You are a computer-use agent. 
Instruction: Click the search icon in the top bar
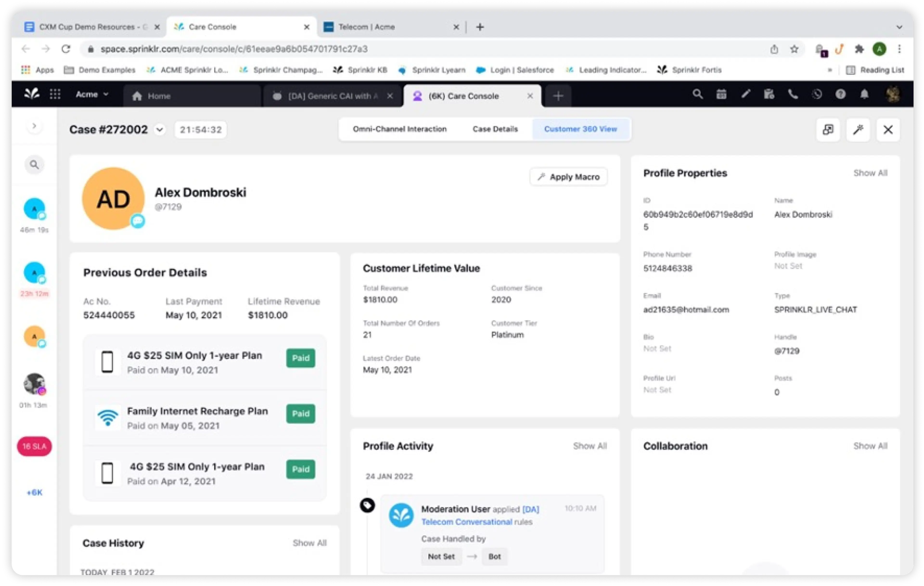pos(698,94)
